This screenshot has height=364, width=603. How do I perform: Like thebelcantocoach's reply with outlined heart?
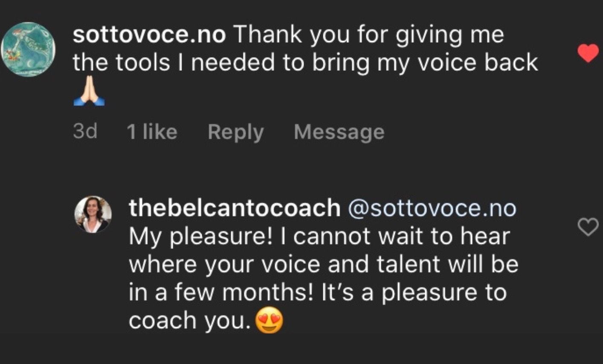pos(588,227)
